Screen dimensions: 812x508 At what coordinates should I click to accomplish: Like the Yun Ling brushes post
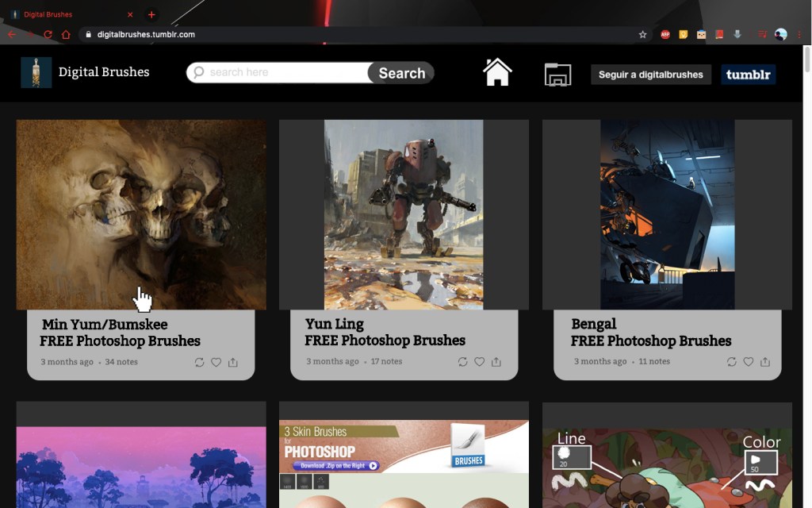479,362
